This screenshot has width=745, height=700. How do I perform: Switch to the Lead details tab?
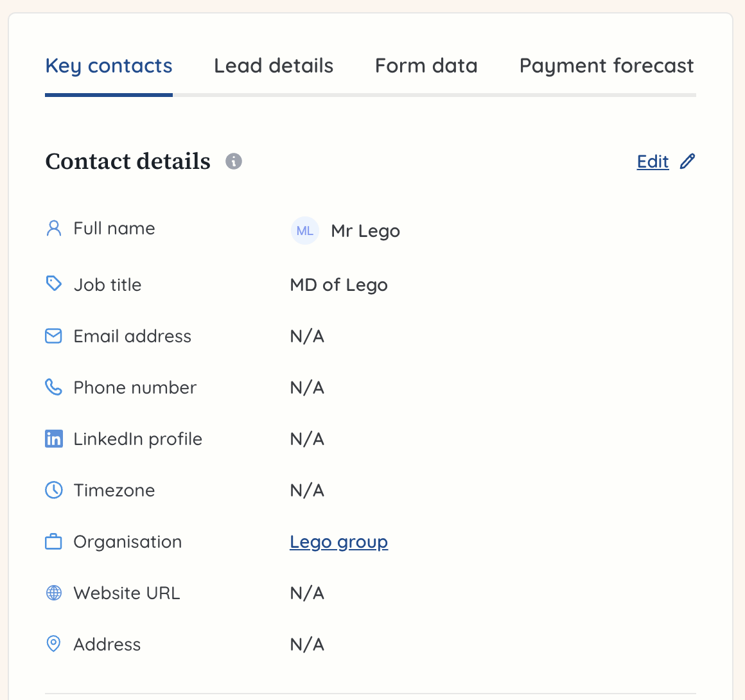click(274, 66)
